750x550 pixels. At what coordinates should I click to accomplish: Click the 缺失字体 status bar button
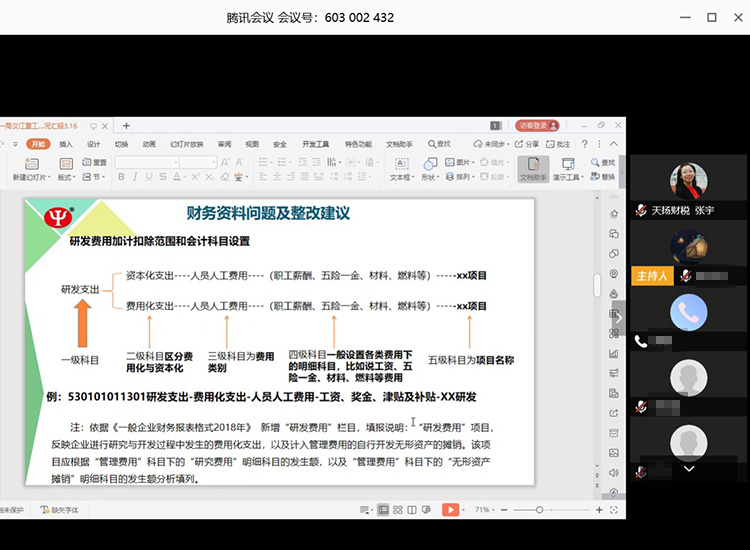tap(58, 510)
